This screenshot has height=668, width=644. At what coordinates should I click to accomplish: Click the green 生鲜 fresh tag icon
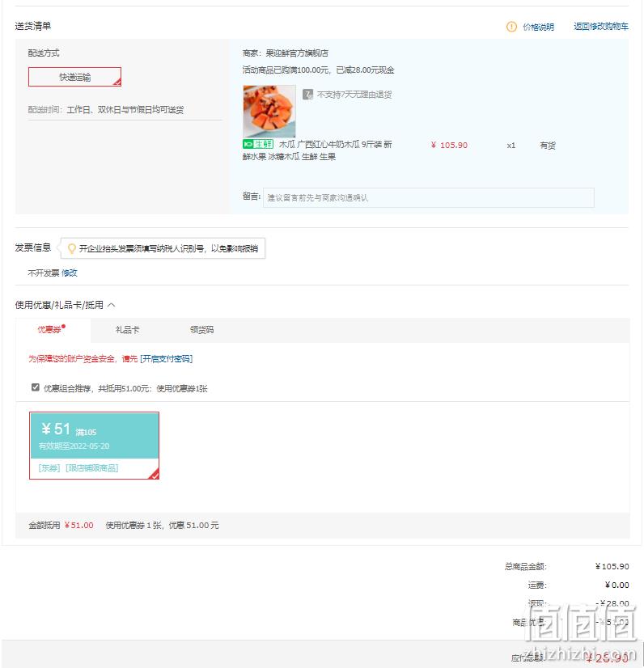pos(258,144)
